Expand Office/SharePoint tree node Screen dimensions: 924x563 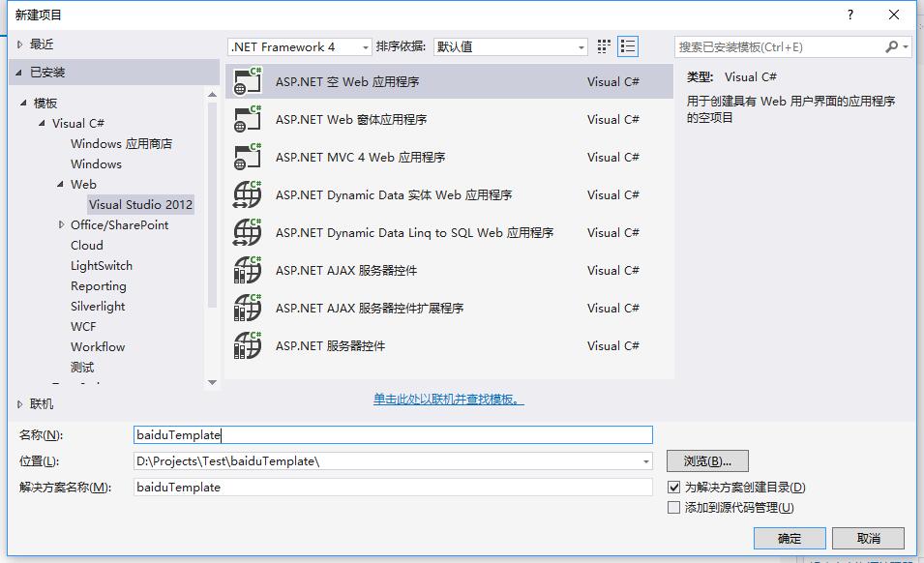pyautogui.click(x=61, y=224)
